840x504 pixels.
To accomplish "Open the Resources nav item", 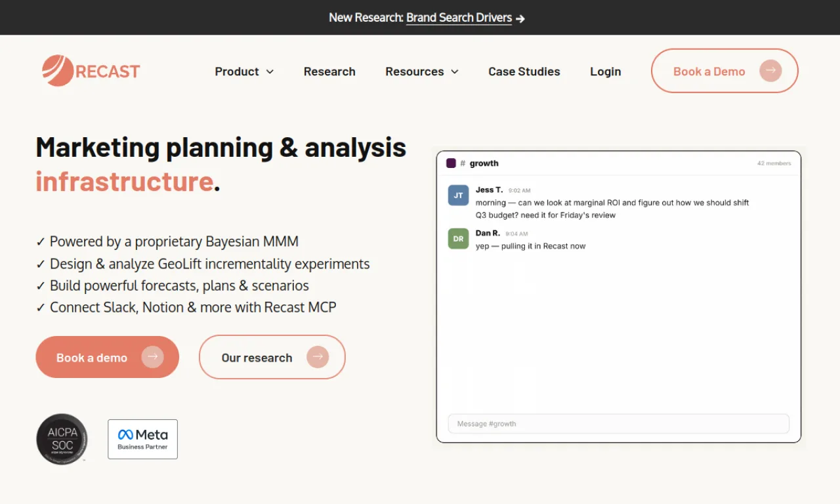I will 415,72.
